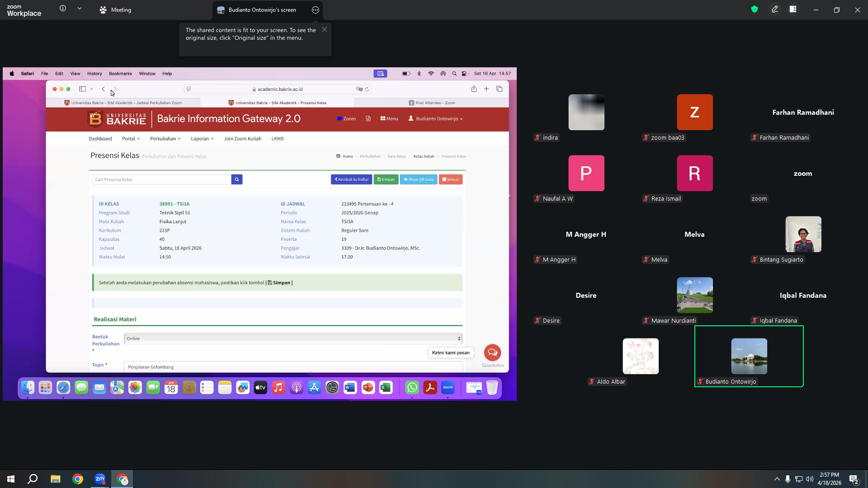Open Windows taskbar search
The image size is (868, 488).
[33, 479]
